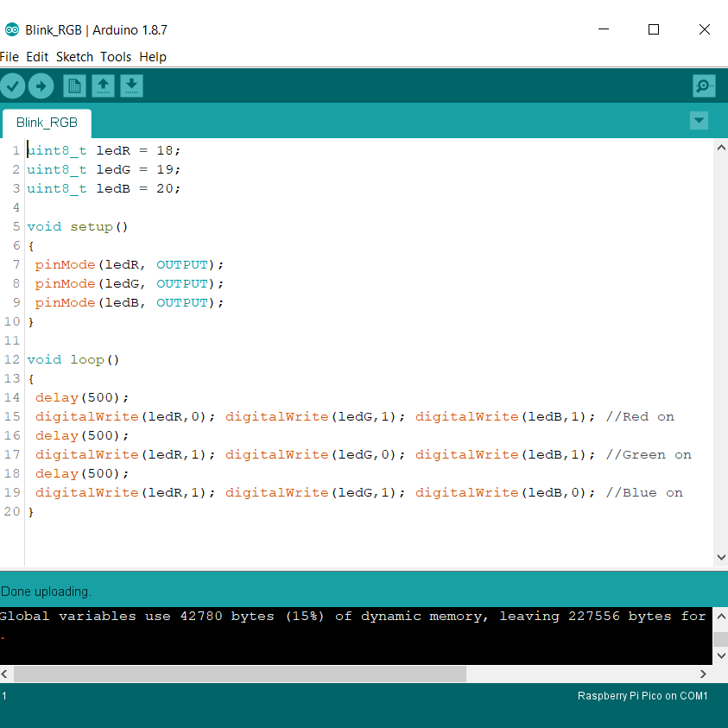The width and height of the screenshot is (728, 728).
Task: Open a sketch using the toolbar icon
Action: click(x=103, y=85)
